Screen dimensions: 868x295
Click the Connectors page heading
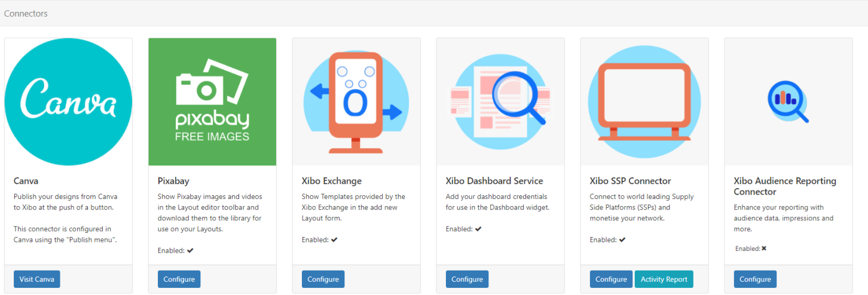tap(26, 13)
